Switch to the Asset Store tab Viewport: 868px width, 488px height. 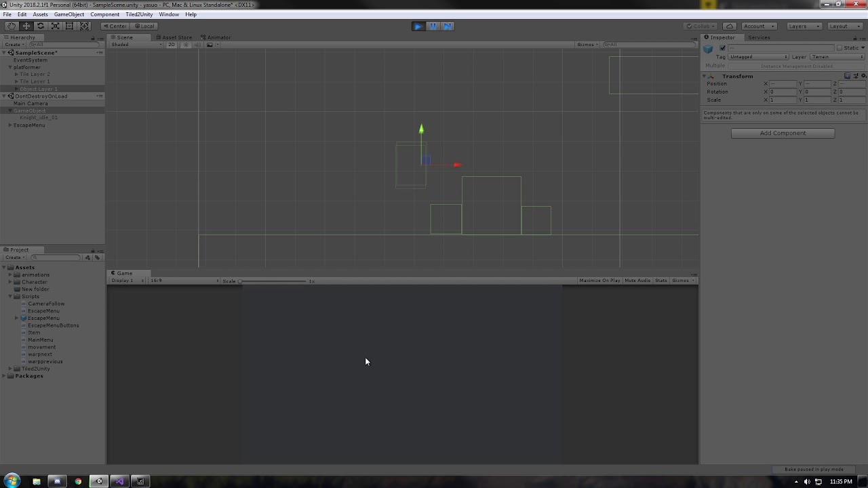[176, 37]
